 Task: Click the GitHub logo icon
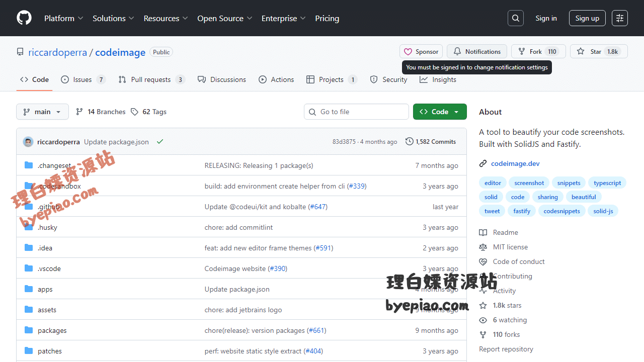click(x=24, y=18)
